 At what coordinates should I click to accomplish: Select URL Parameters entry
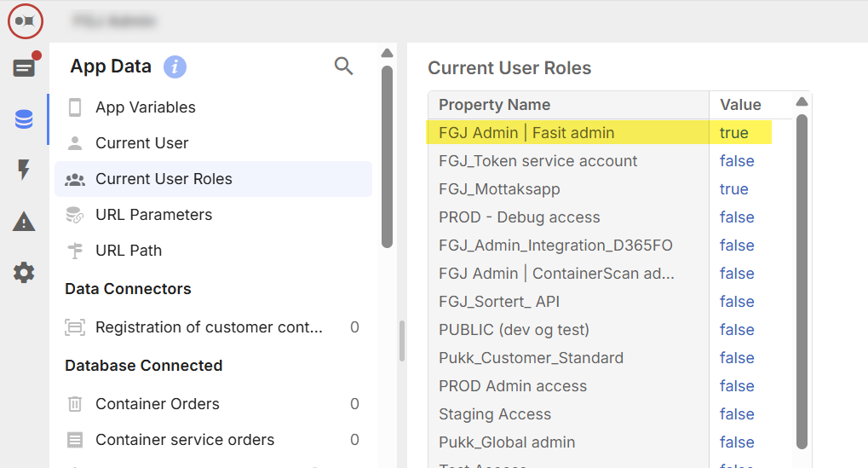[x=153, y=215]
